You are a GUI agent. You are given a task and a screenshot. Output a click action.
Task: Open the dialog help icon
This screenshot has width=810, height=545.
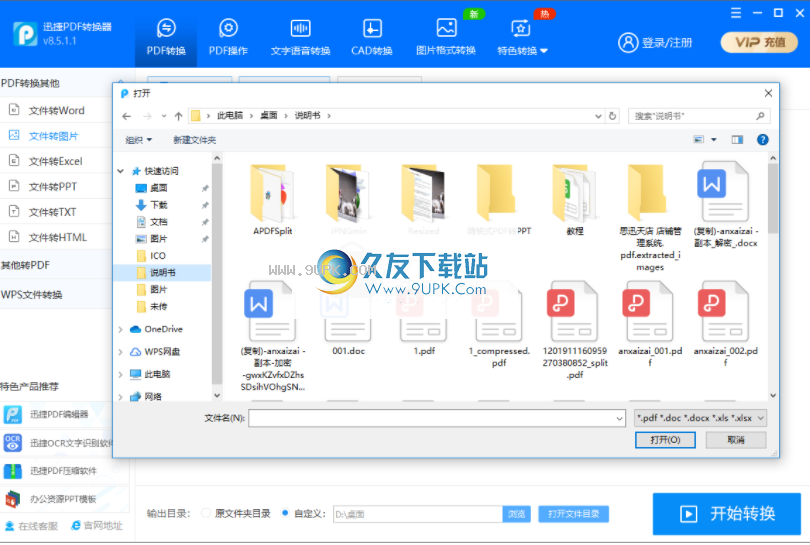(762, 139)
